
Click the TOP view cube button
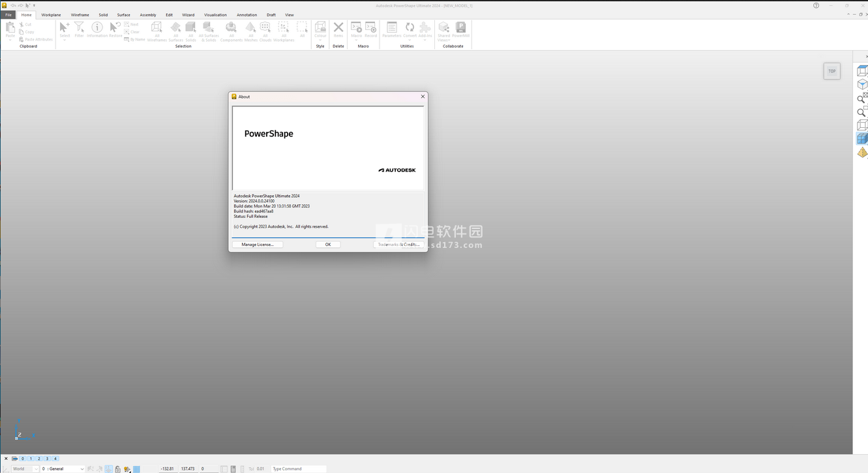(x=831, y=71)
